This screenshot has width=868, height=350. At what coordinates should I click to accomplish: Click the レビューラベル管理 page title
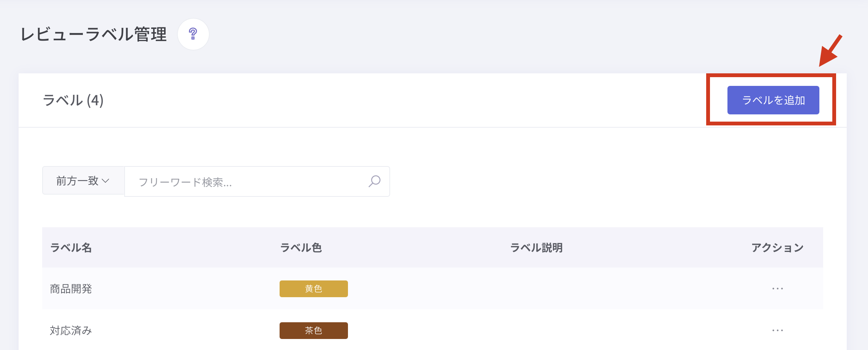coord(93,34)
